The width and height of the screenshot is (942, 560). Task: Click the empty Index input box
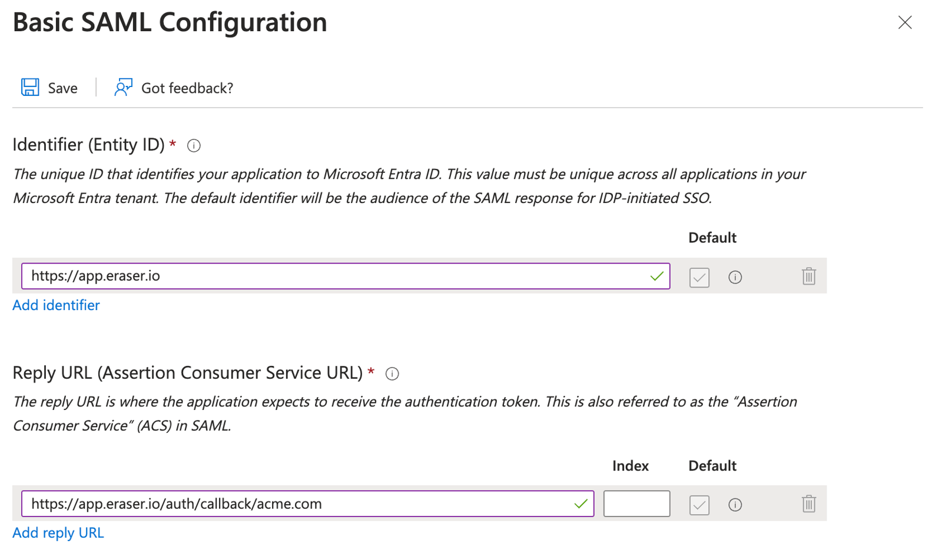(636, 504)
